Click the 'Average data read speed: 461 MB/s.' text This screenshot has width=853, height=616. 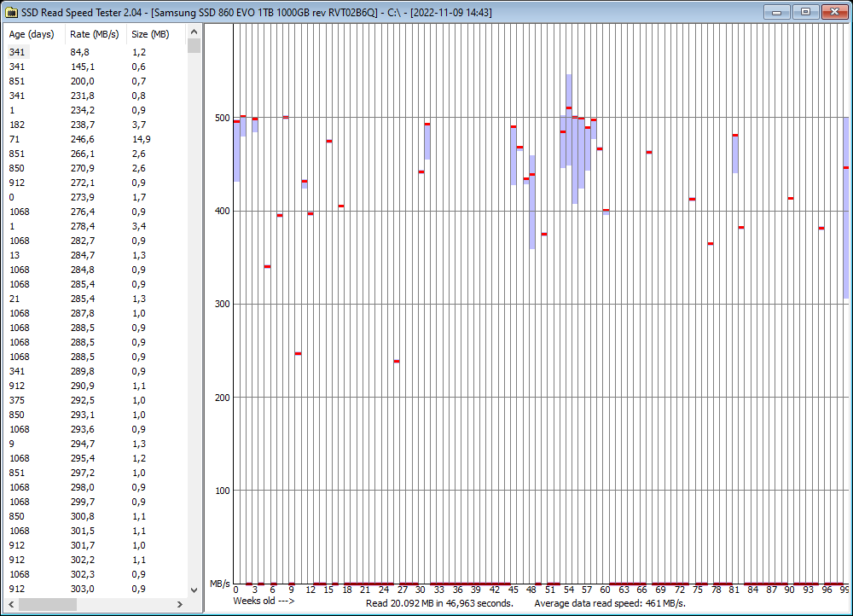[x=610, y=603]
